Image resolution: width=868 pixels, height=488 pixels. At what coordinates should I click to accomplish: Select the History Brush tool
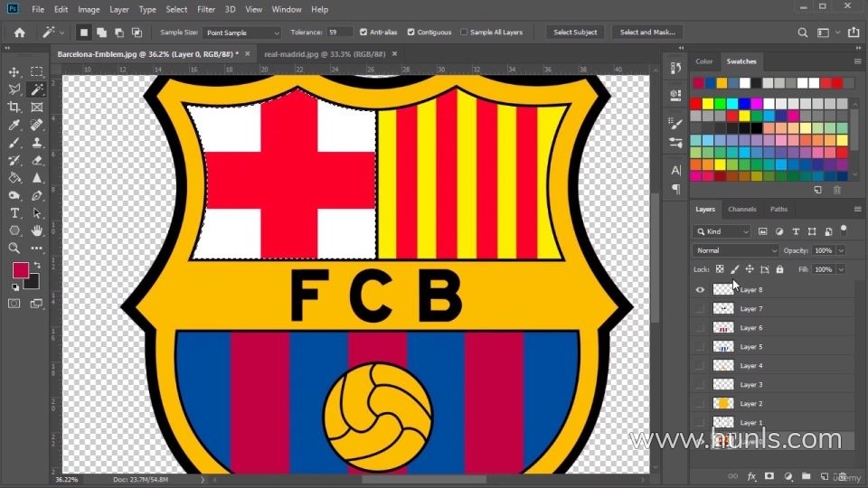click(x=14, y=160)
